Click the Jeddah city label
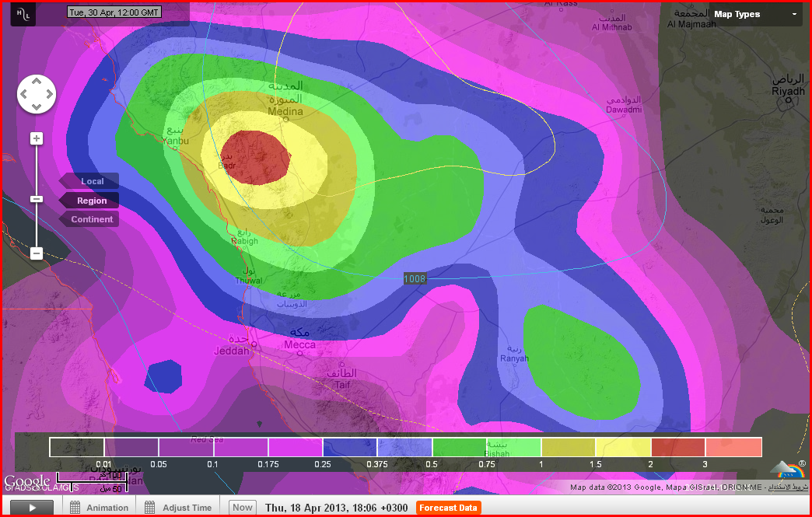 pyautogui.click(x=232, y=351)
